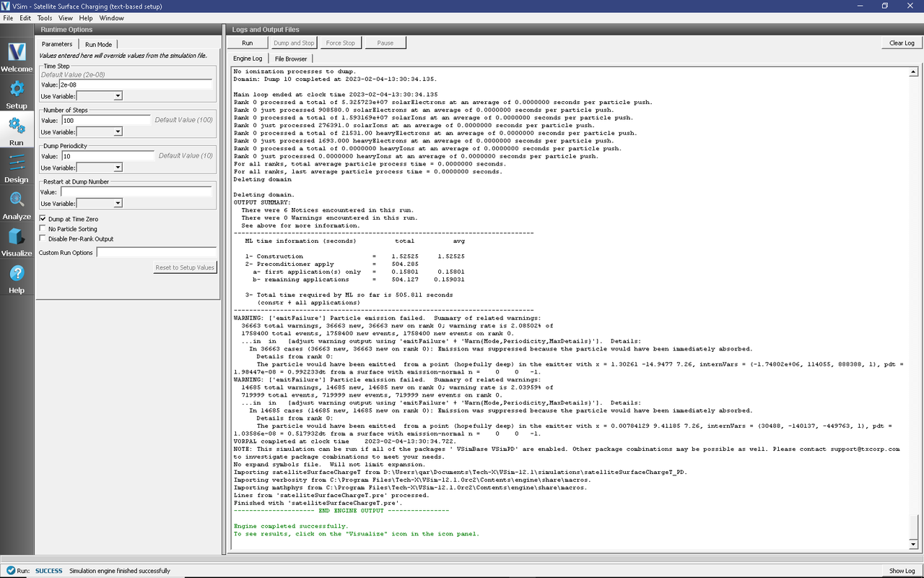This screenshot has width=924, height=578.
Task: Expand Dump Periodicity Use Variable dropdown
Action: (100, 168)
